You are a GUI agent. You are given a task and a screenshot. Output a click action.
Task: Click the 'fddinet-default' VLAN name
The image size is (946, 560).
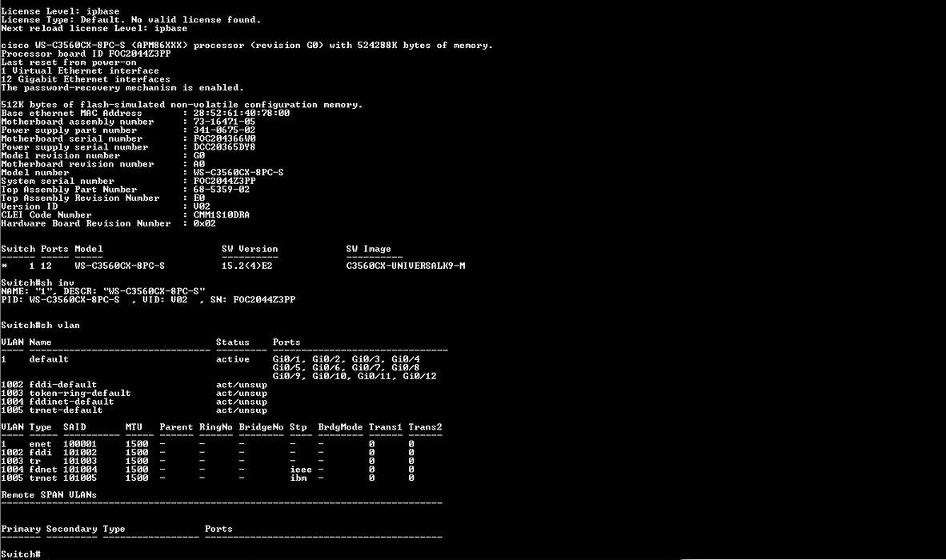click(x=72, y=402)
